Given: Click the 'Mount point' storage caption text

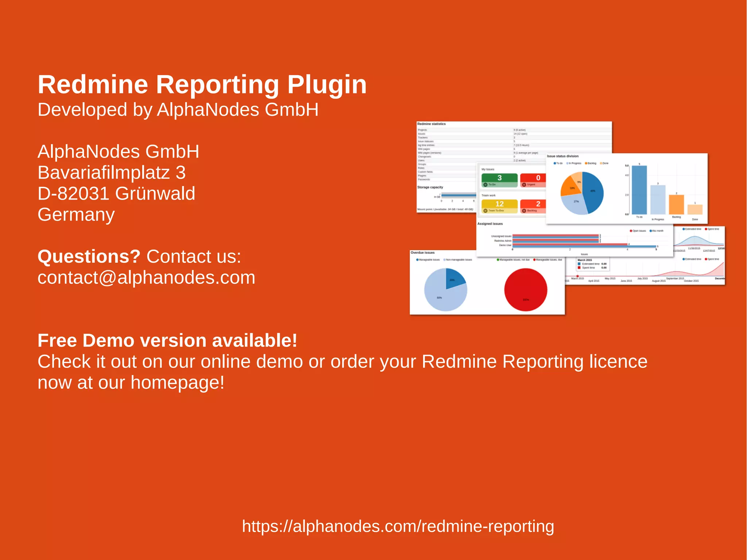Looking at the screenshot, I should tap(445, 209).
